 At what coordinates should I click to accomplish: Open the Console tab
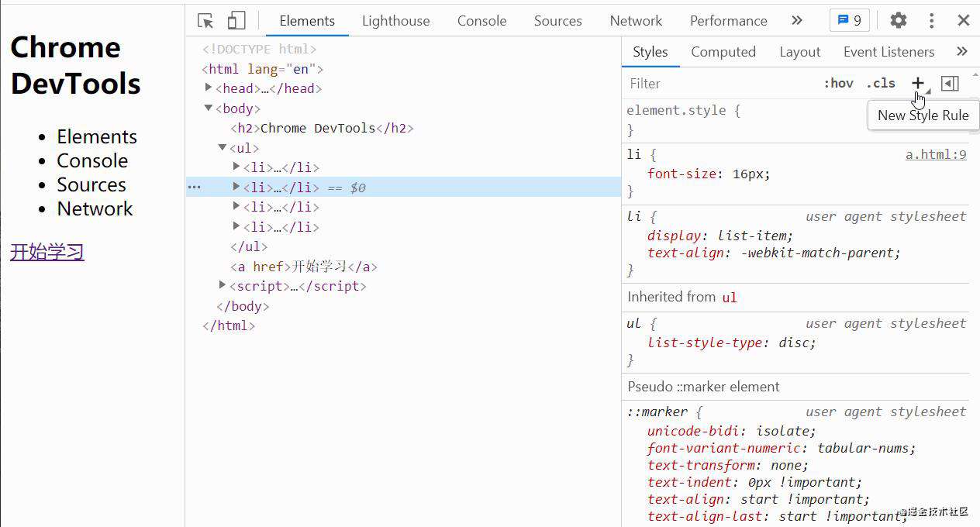click(481, 21)
